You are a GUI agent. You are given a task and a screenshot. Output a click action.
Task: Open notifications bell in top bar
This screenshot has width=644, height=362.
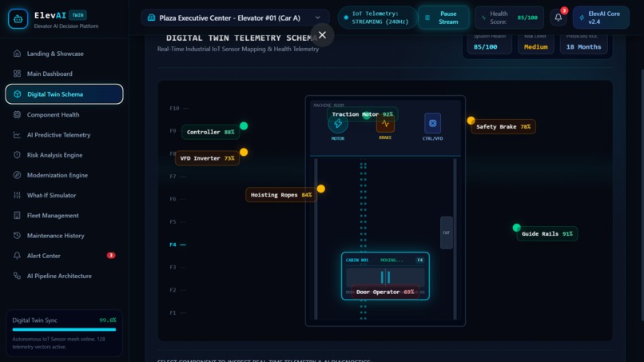559,18
